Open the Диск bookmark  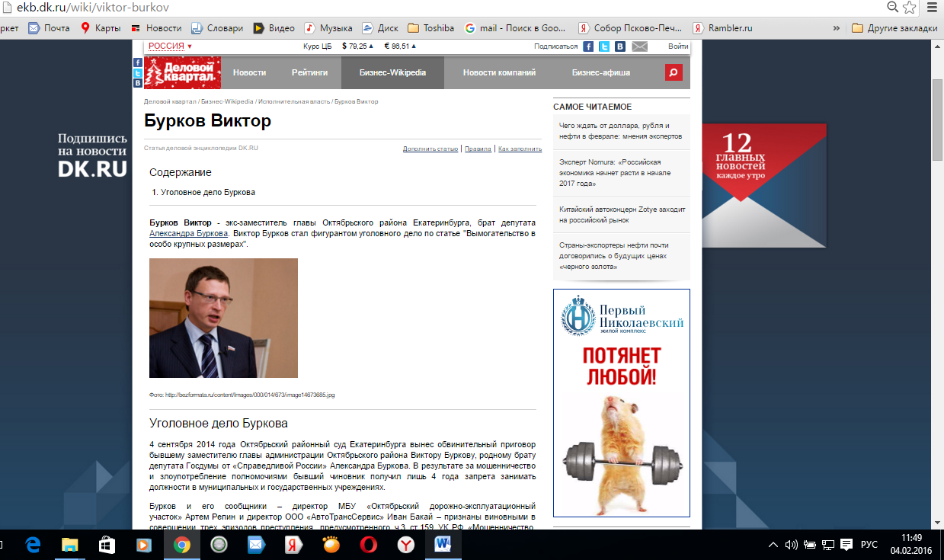coord(380,28)
